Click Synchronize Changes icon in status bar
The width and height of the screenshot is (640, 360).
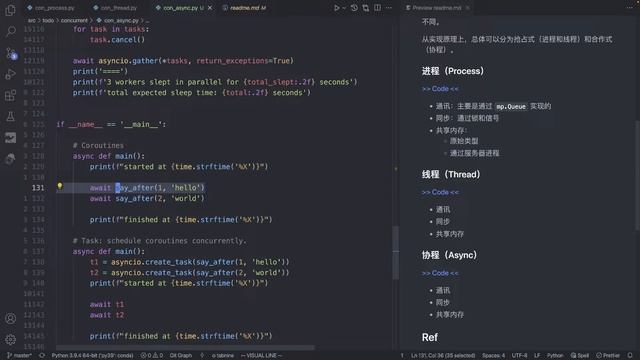click(42, 356)
